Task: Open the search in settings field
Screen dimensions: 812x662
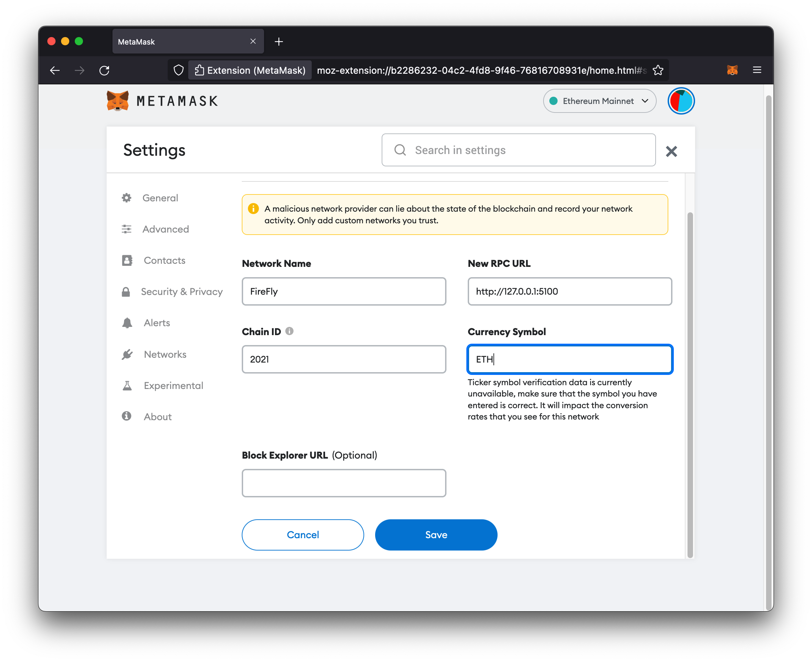Action: tap(518, 150)
